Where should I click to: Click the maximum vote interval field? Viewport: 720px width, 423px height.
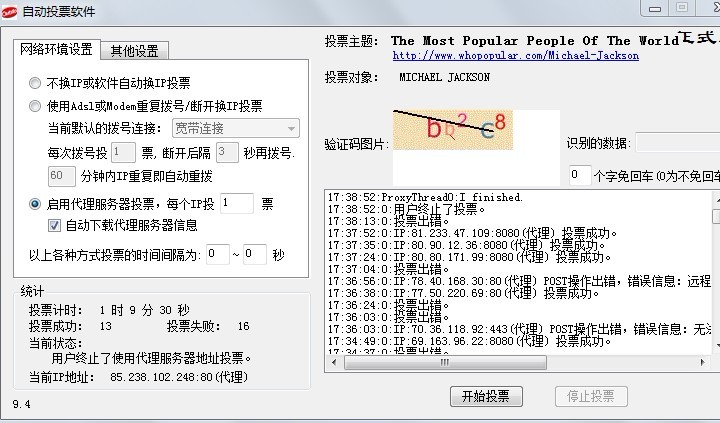point(254,254)
